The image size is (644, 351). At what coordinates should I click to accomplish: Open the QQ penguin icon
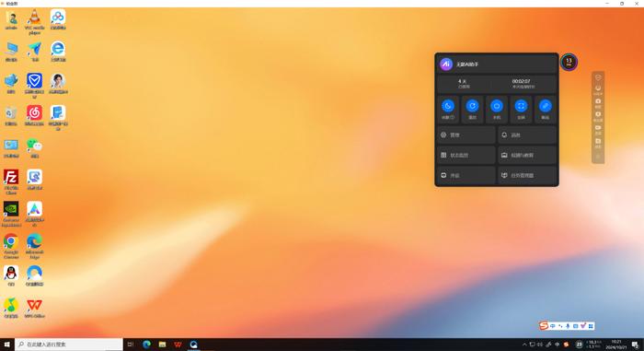(11, 275)
